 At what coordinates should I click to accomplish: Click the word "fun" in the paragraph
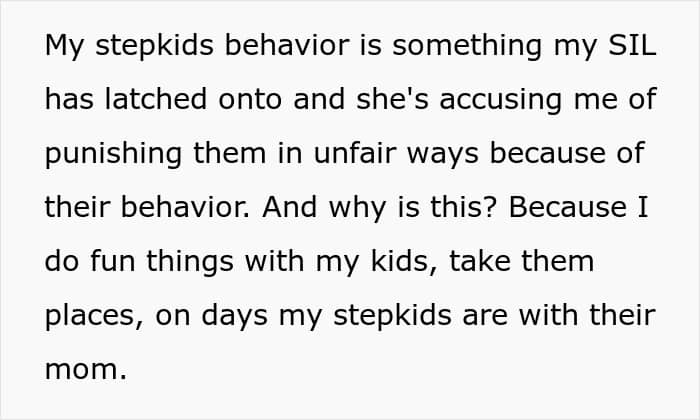pyautogui.click(x=107, y=261)
